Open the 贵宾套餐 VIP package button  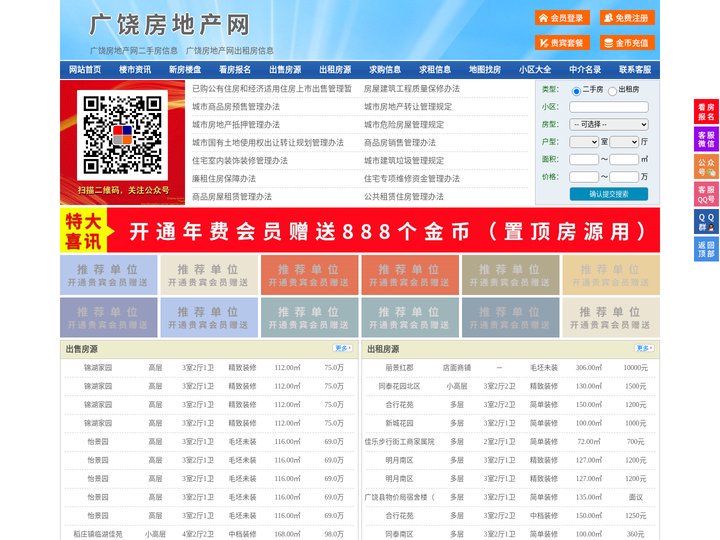click(562, 43)
